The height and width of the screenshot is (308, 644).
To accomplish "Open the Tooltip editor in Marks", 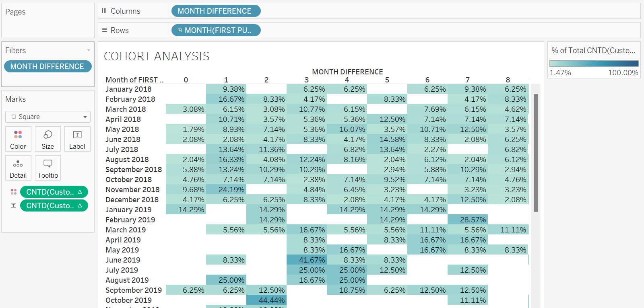I will click(x=47, y=168).
